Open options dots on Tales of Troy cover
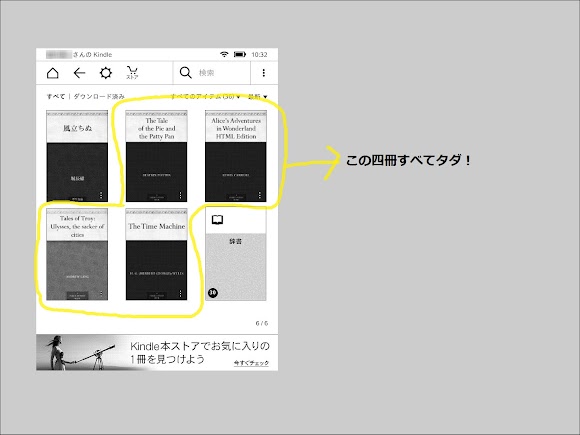The height and width of the screenshot is (435, 580). pos(101,293)
